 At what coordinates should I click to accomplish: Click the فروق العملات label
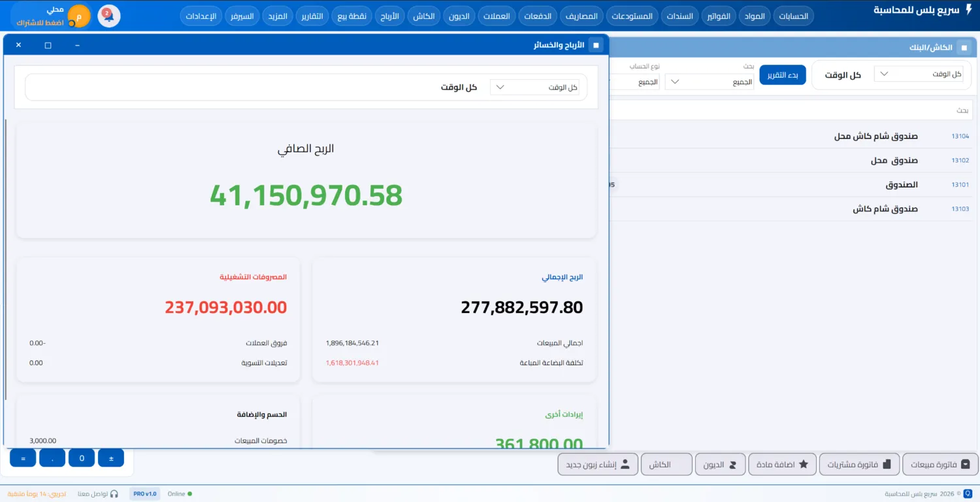267,343
